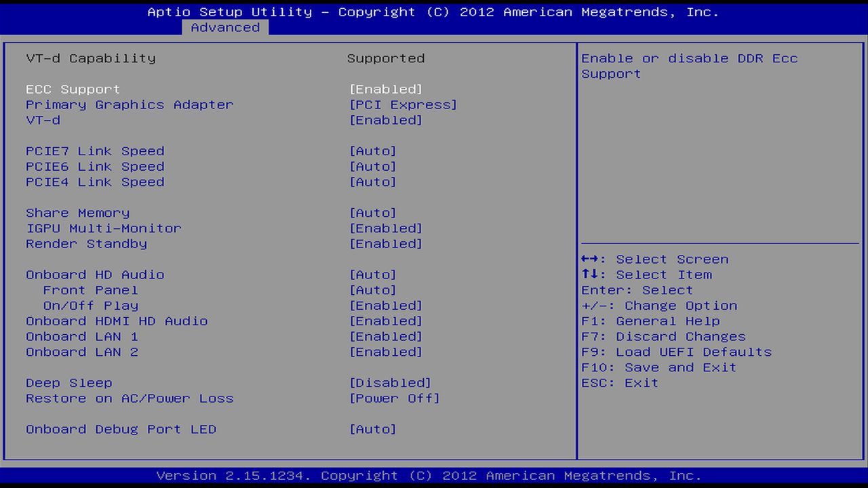Screen dimensions: 868x488
Task: Select the Advanced tab
Action: (225, 27)
